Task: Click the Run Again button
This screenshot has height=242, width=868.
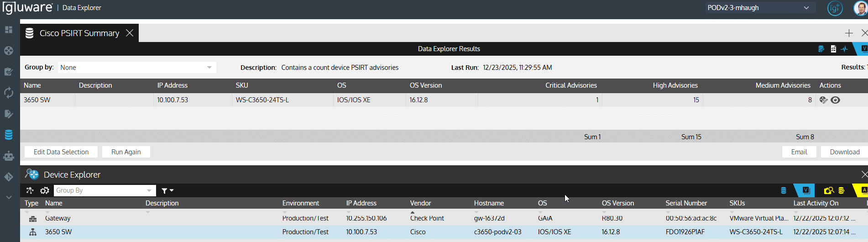Action: tap(126, 152)
